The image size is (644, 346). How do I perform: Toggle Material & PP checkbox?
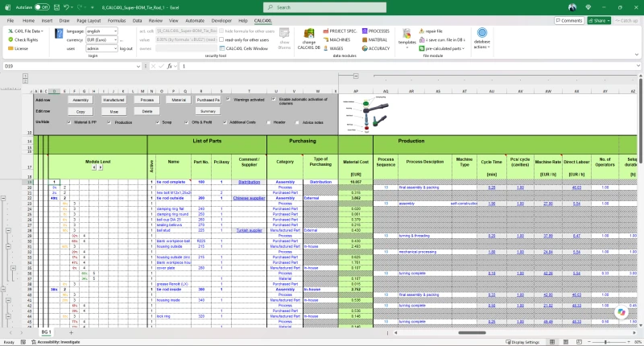click(x=69, y=122)
